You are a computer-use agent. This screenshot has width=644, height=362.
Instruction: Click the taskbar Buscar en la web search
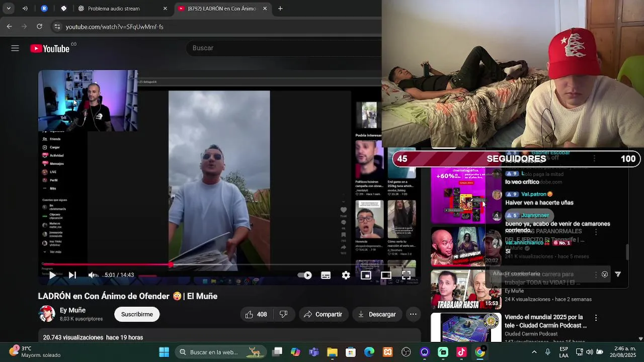point(221,352)
